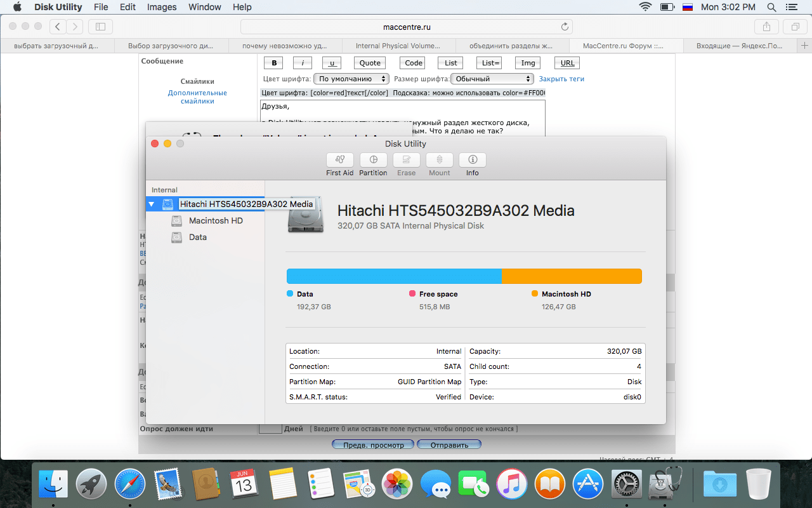
Task: Insert Img tag in forum editor
Action: tap(528, 63)
